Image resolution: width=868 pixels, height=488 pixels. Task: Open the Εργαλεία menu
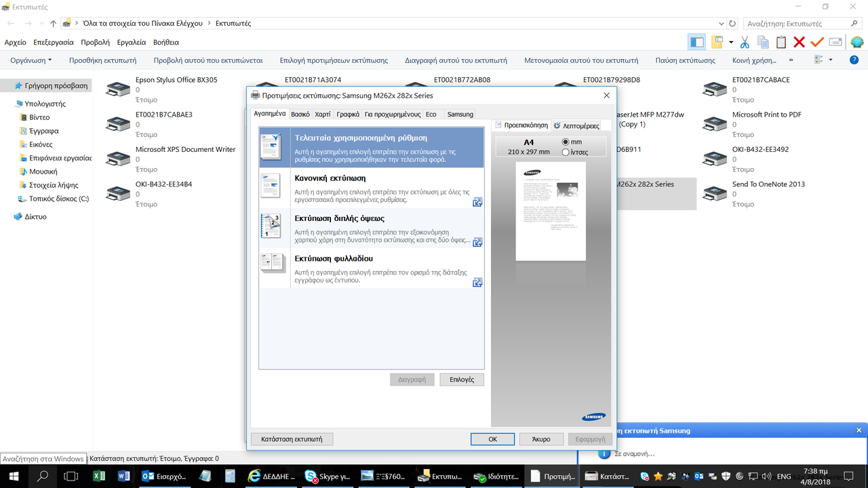[132, 42]
